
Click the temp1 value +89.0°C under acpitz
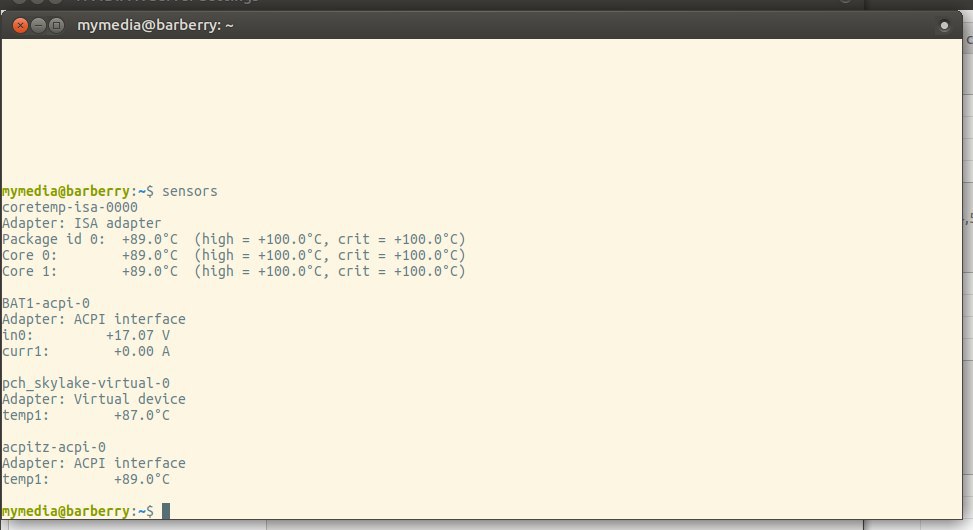pos(141,479)
